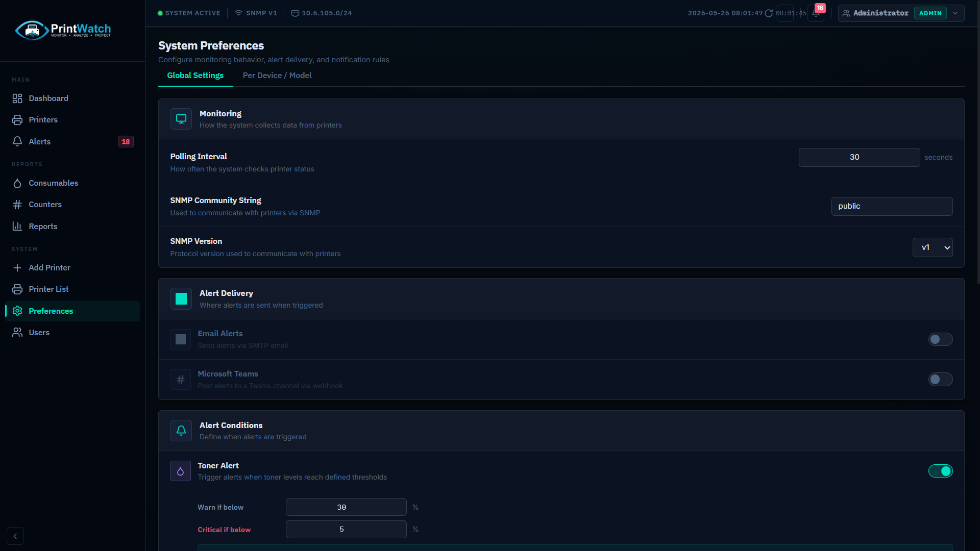980x551 pixels.
Task: Click the Critical if below percent field
Action: 346,530
